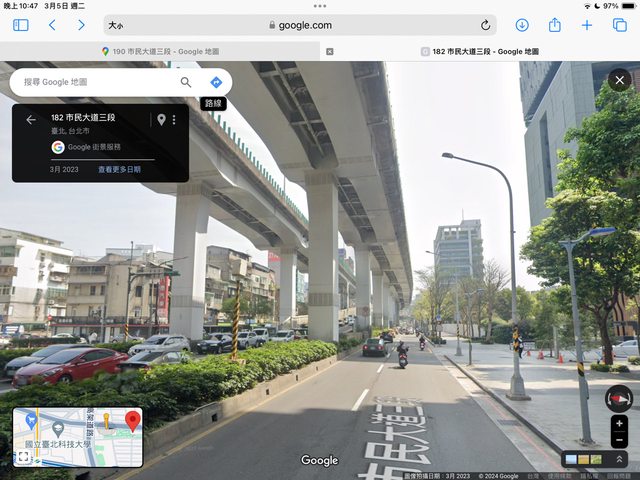Open Safari share sheet icon
This screenshot has width=640, height=480.
pyautogui.click(x=554, y=25)
